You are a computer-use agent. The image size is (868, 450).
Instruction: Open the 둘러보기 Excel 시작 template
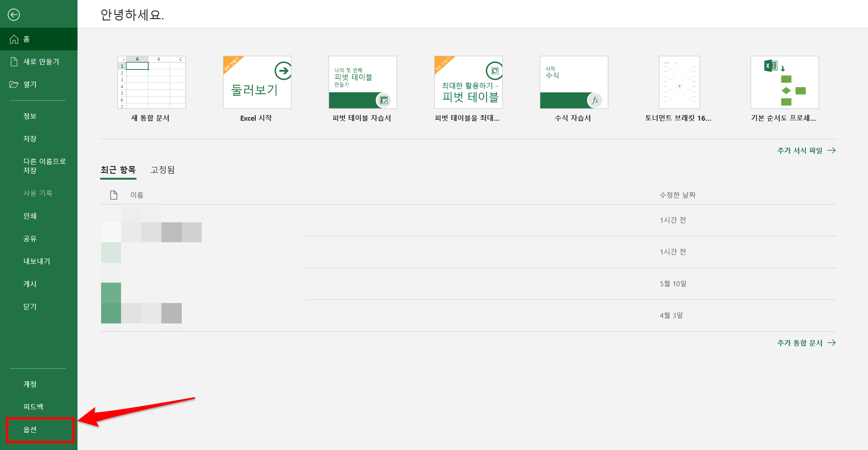tap(257, 82)
